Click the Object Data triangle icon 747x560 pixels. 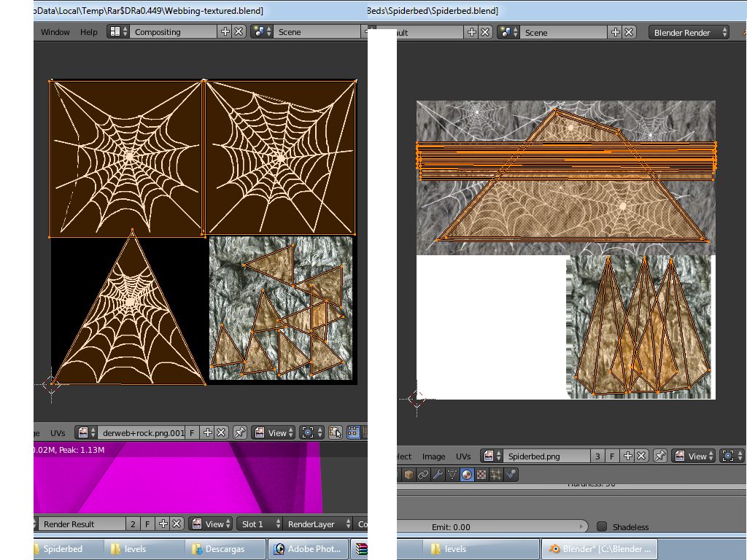tap(452, 475)
